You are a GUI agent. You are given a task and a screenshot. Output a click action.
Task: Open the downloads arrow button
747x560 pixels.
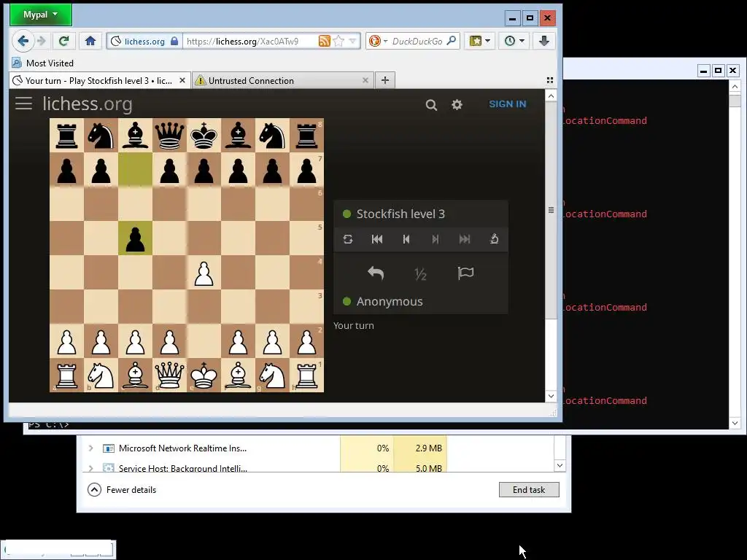[x=544, y=41]
